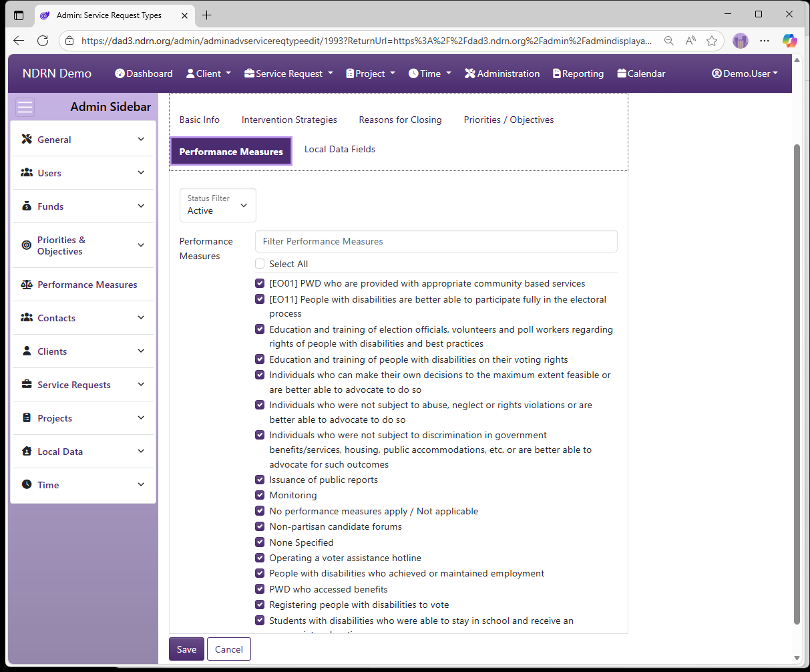Screen dimensions: 810x672
Task: Click the Service Requests briefcase sidebar icon
Action: tap(27, 384)
